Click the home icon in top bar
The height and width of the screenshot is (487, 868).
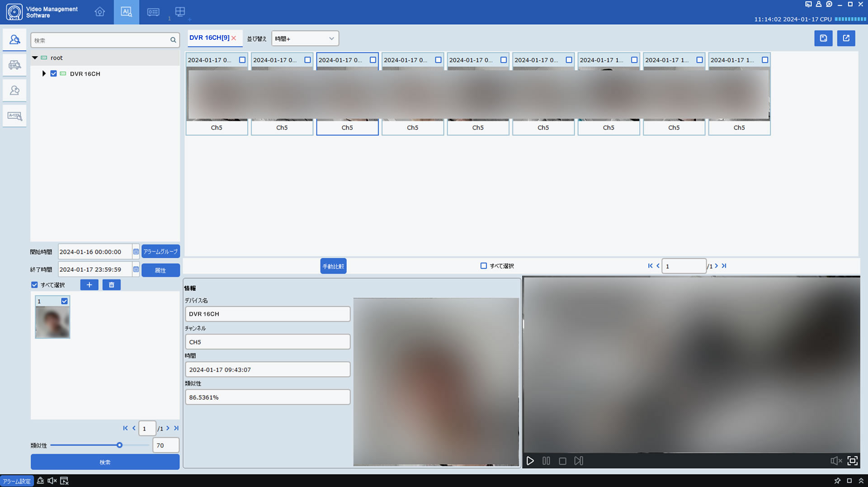pos(100,12)
